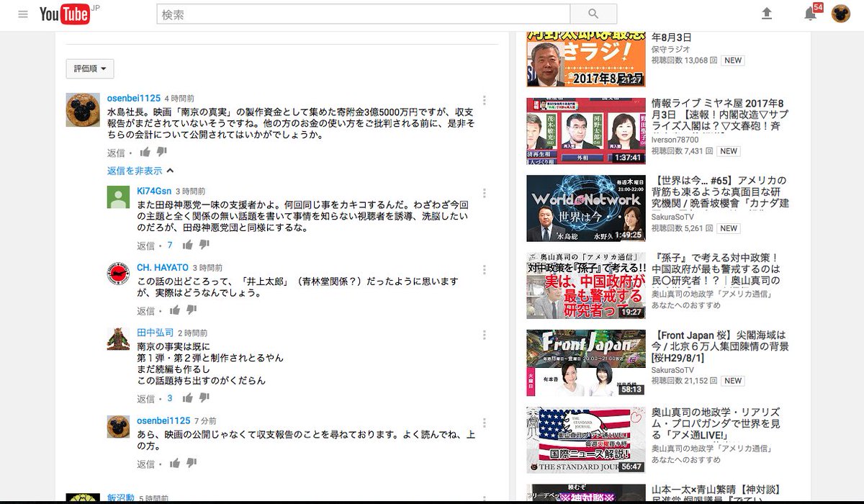
Task: Open 保守ラジオ video thumbnail
Action: click(x=585, y=59)
